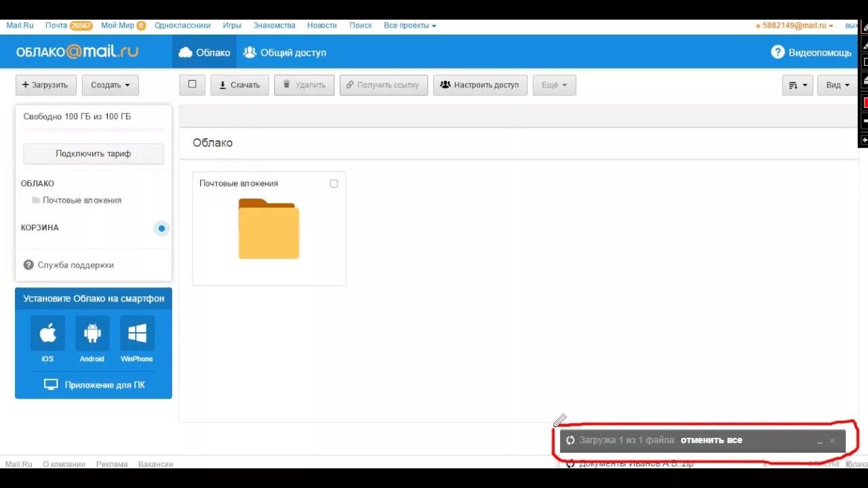Click the Mail.Ru link in top bar

tap(20, 26)
